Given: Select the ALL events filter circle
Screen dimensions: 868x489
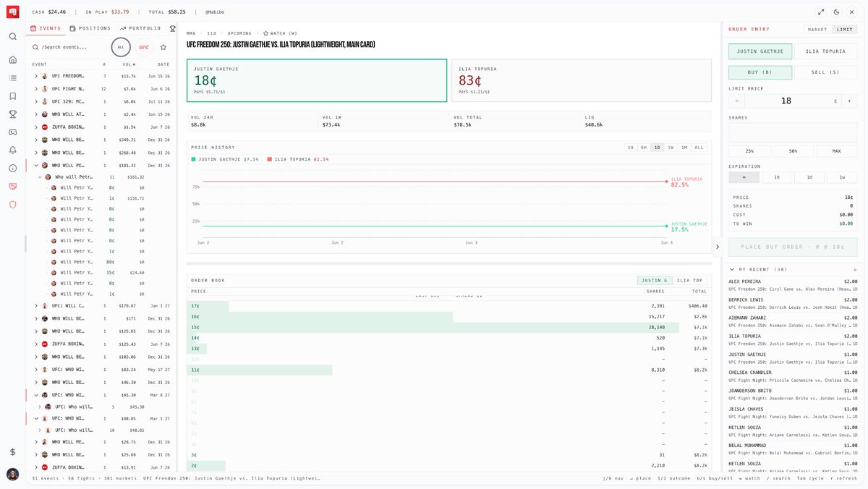Looking at the screenshot, I should coord(121,47).
